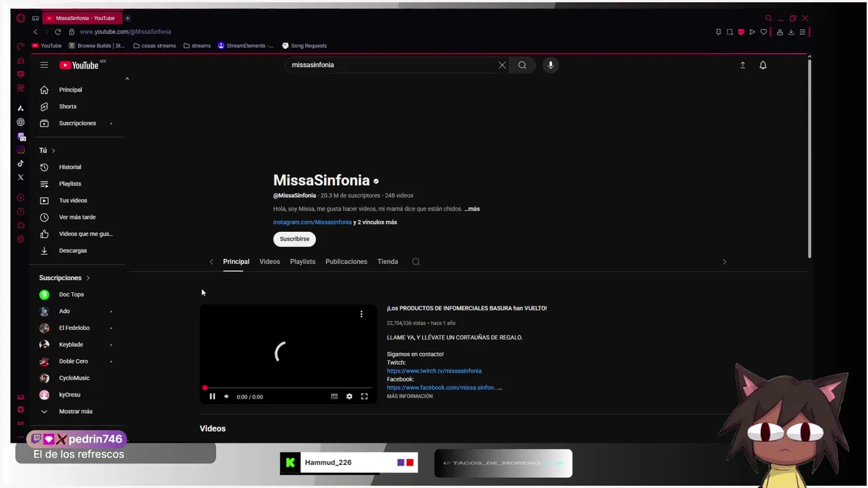Open cosas streams bookmark folder

coord(155,46)
